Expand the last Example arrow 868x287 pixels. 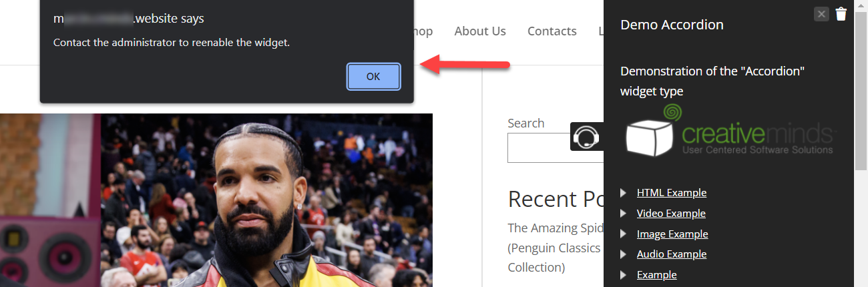pos(624,275)
